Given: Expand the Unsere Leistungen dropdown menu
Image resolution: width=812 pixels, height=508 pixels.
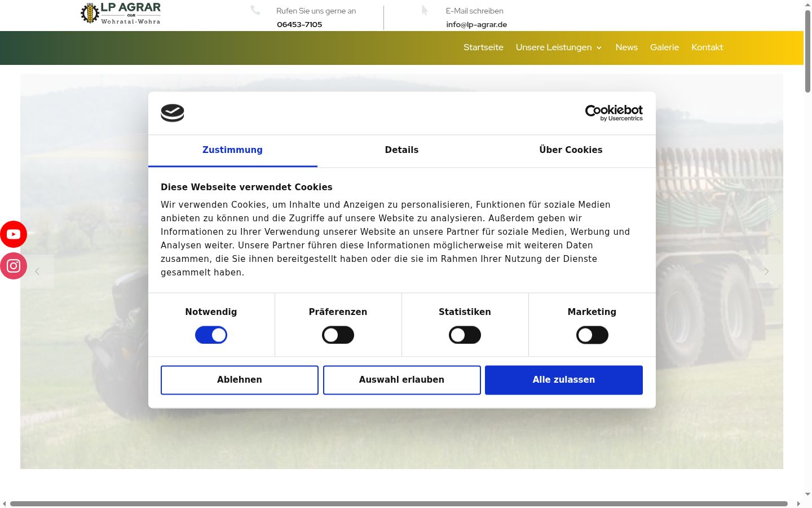Looking at the screenshot, I should click(x=559, y=47).
